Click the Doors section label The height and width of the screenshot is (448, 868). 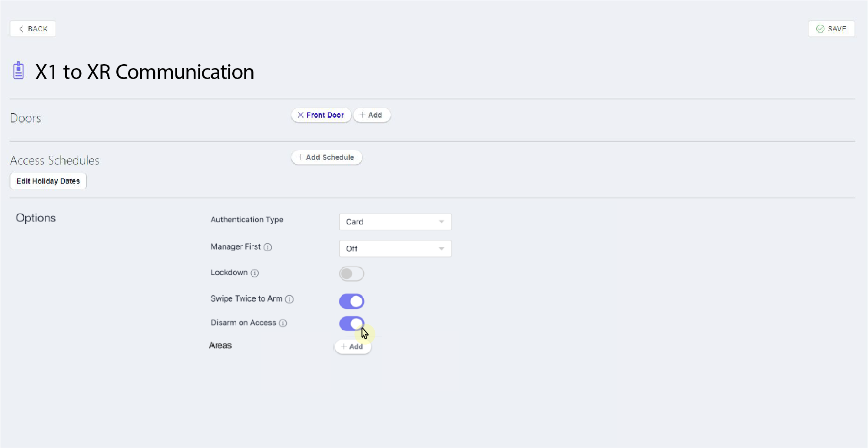pyautogui.click(x=26, y=118)
